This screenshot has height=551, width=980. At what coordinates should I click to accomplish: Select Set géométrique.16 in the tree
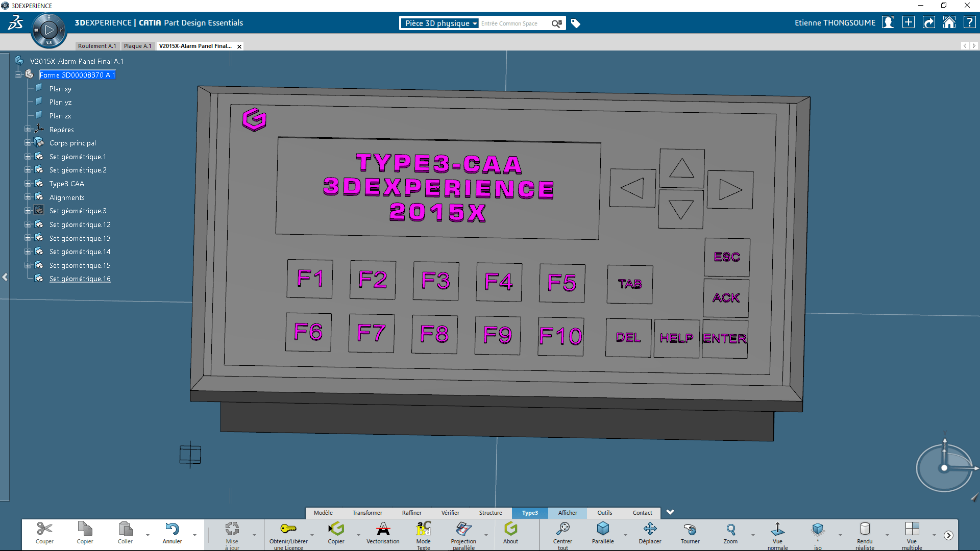point(80,279)
